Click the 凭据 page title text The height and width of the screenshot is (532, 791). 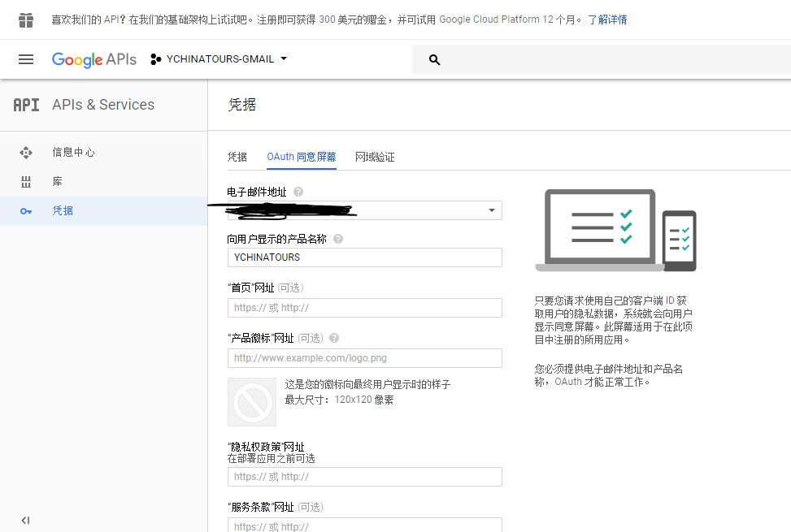tap(242, 105)
